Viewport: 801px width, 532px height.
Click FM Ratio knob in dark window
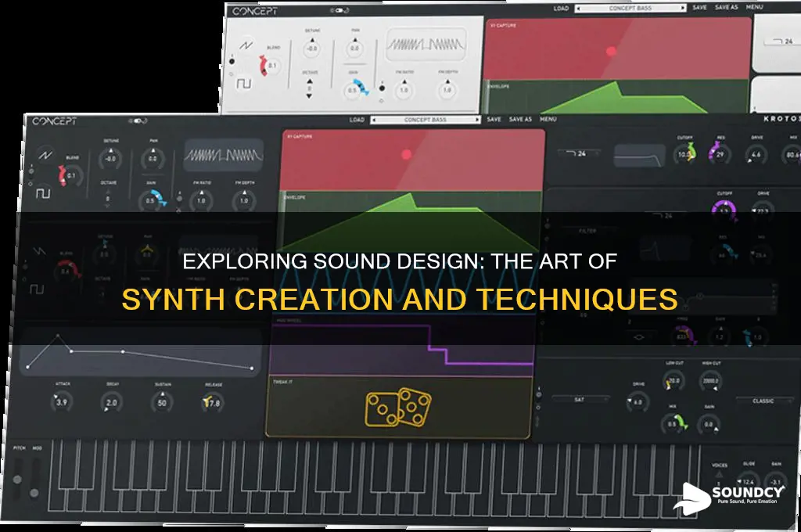tap(201, 200)
